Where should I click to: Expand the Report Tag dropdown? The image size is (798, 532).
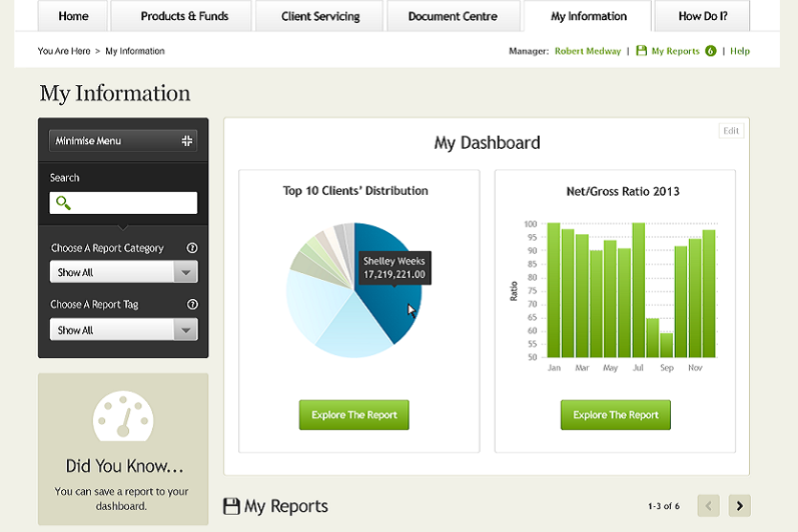pyautogui.click(x=185, y=330)
